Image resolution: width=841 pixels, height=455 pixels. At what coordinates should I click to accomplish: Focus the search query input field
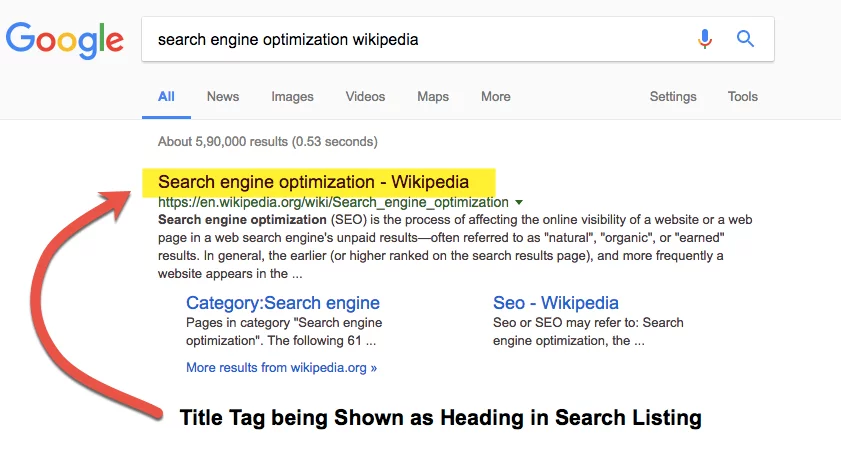coord(418,39)
